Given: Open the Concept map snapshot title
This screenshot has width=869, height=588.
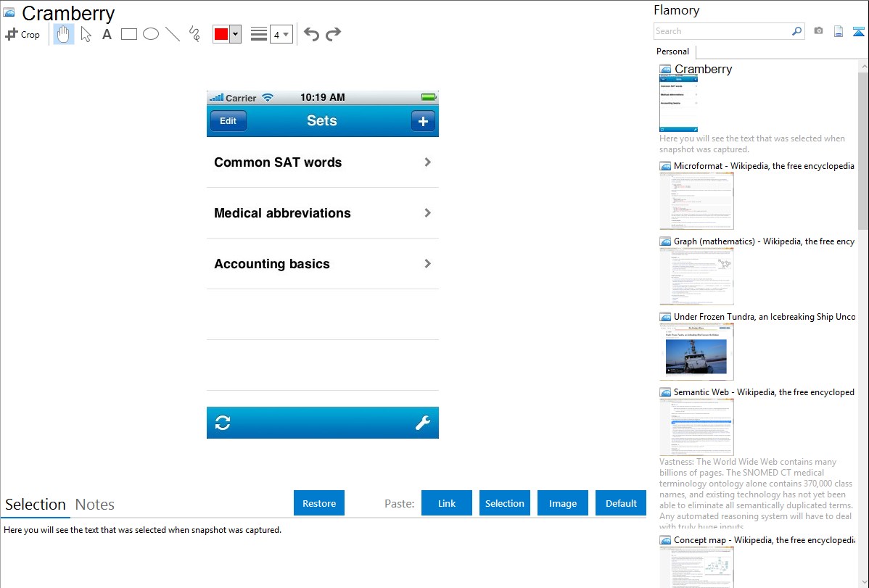Looking at the screenshot, I should (x=764, y=539).
